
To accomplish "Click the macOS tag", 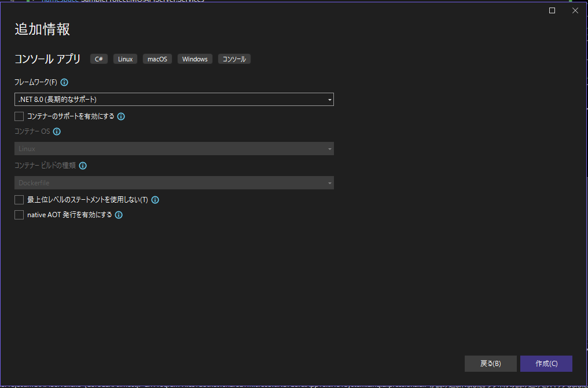I will coord(157,59).
